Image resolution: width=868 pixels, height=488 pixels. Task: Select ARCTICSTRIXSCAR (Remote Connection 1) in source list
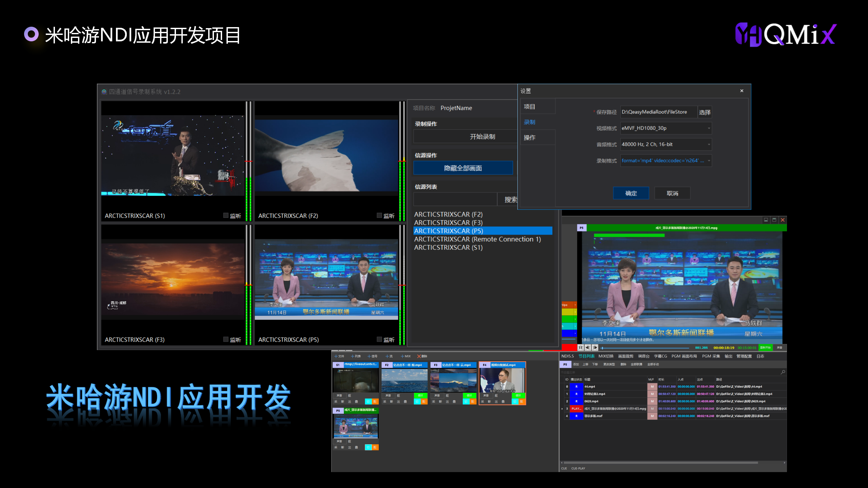pyautogui.click(x=477, y=239)
